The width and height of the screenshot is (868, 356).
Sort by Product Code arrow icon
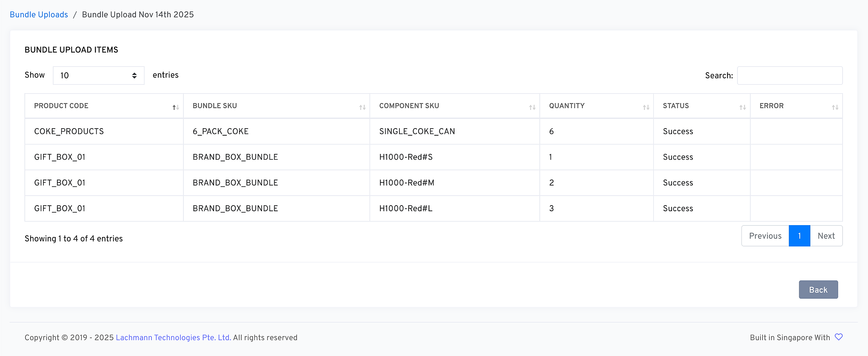[x=175, y=107]
